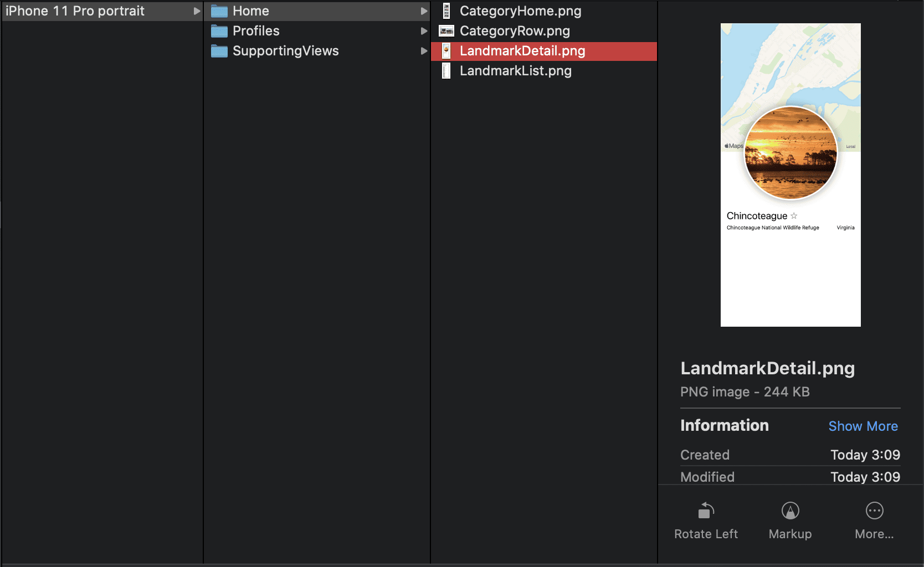Click the PNG image - 244 KB text

[x=745, y=392]
